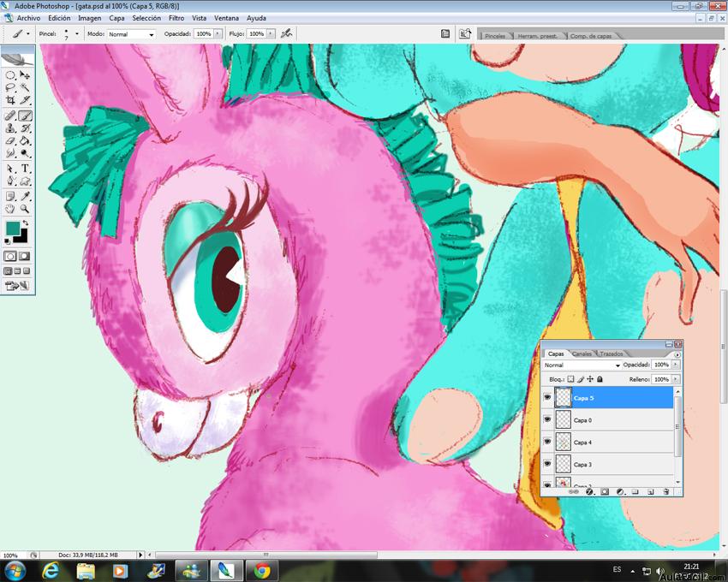Open the Pincel preset picker arrow
Viewport: 728px width, 582px height.
pos(77,34)
